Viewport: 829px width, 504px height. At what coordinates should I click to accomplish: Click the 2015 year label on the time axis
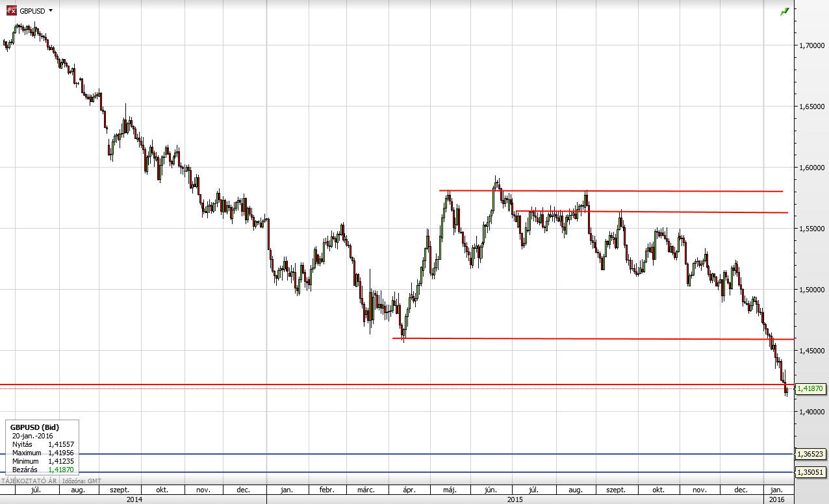click(515, 499)
